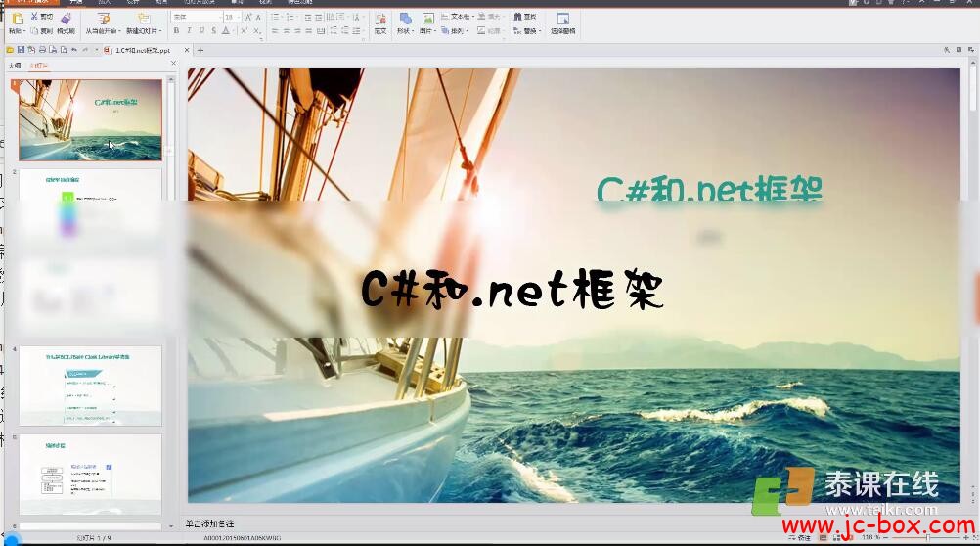This screenshot has width=980, height=546.
Task: Click the Save icon in quick access bar
Action: pyautogui.click(x=21, y=50)
